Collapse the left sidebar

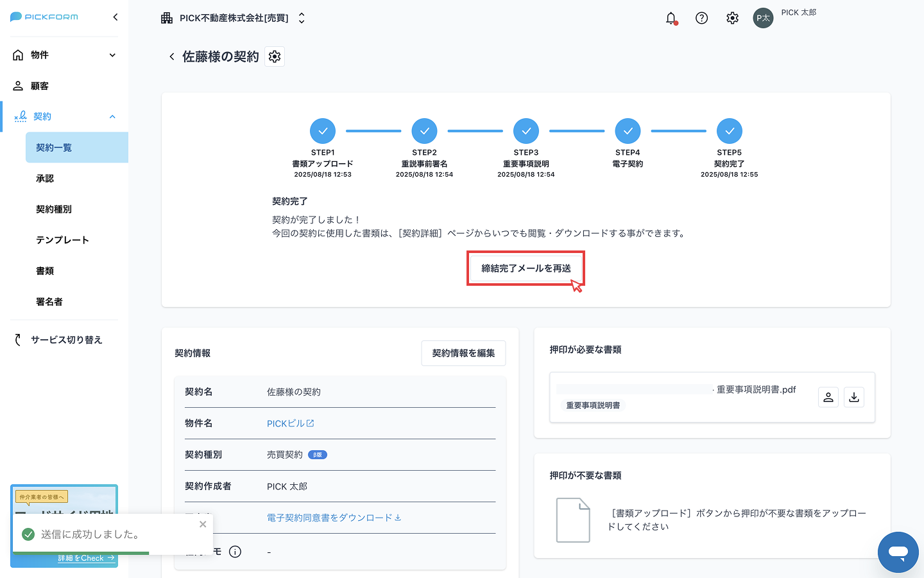click(x=116, y=17)
